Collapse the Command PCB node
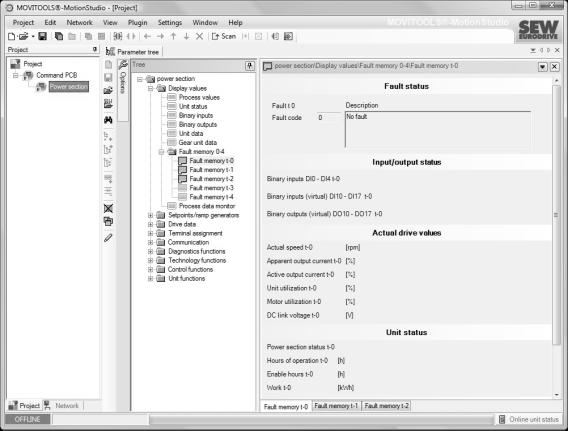This screenshot has width=568, height=431. click(x=16, y=75)
